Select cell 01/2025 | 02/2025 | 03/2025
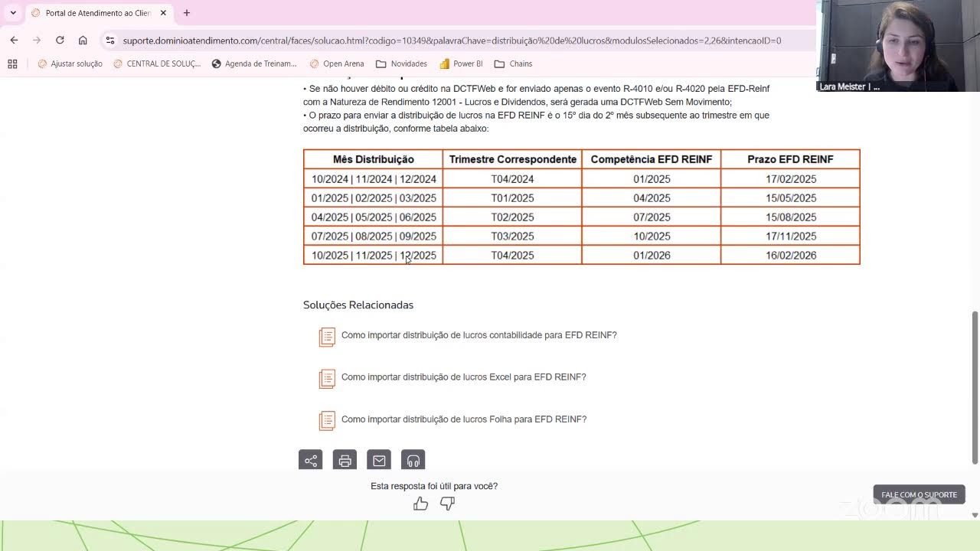 point(373,198)
